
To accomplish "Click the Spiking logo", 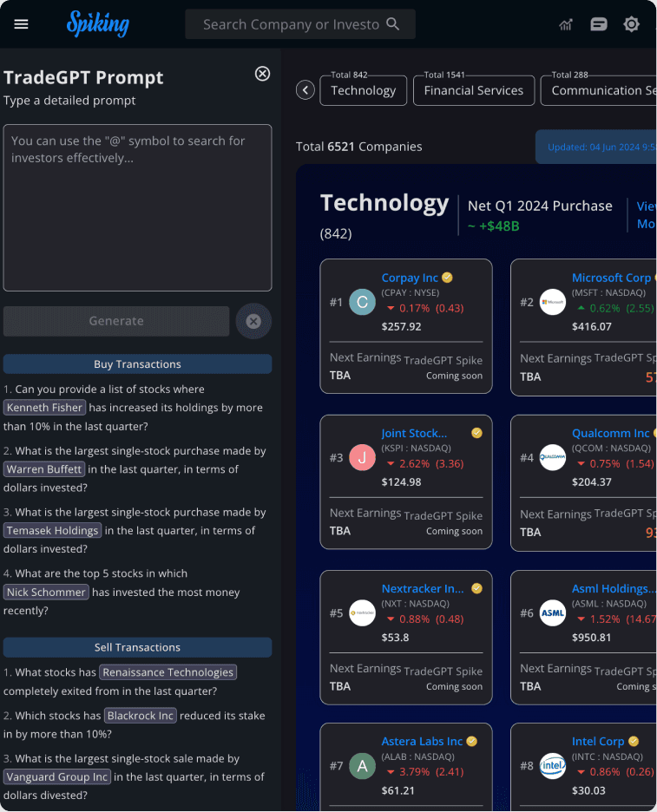I will pyautogui.click(x=97, y=23).
